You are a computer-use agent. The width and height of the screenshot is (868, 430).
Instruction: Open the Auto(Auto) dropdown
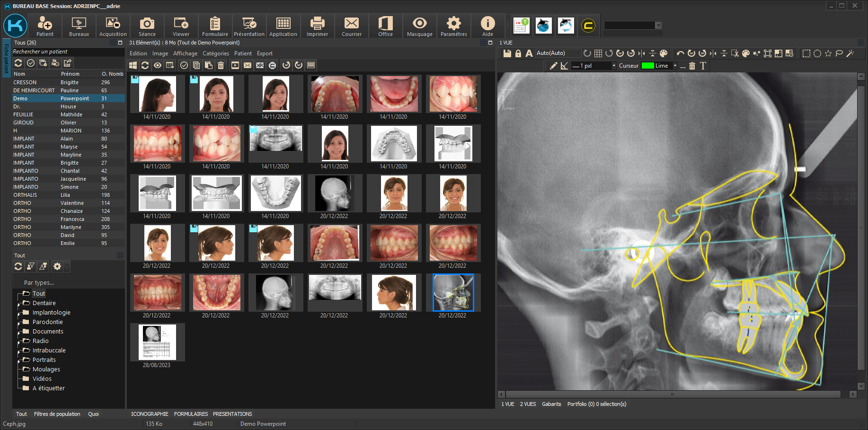(558, 53)
